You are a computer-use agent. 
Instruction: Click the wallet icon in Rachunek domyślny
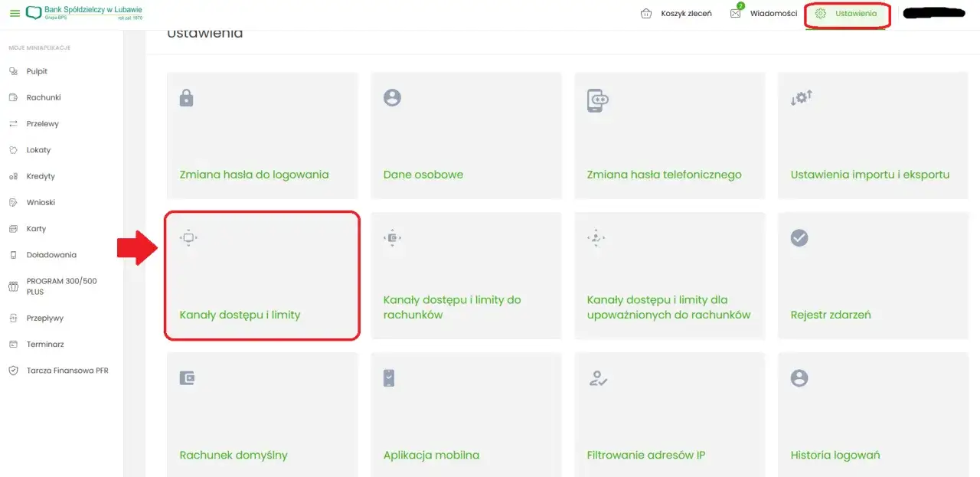187,377
